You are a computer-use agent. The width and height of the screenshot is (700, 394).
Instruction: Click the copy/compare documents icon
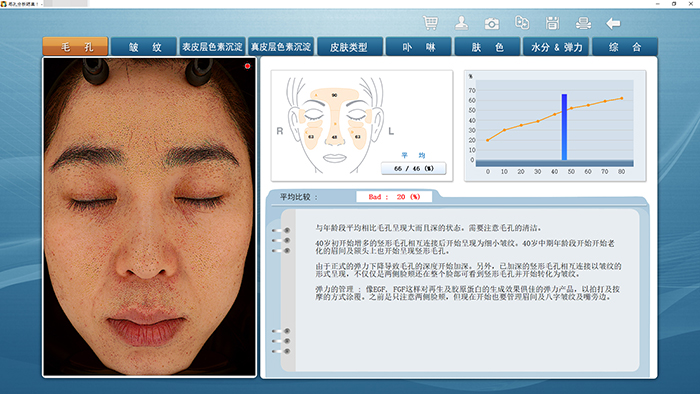[x=522, y=22]
